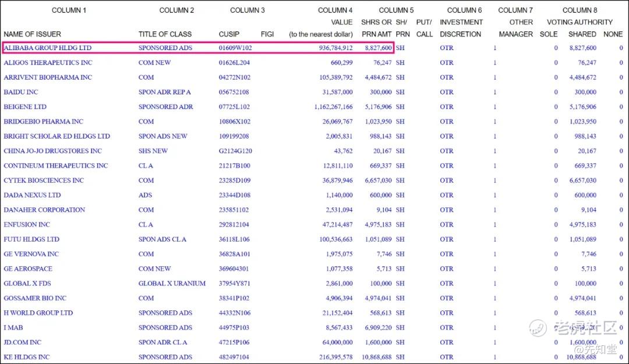Click Danaher CUSIP 235851102

(234, 210)
